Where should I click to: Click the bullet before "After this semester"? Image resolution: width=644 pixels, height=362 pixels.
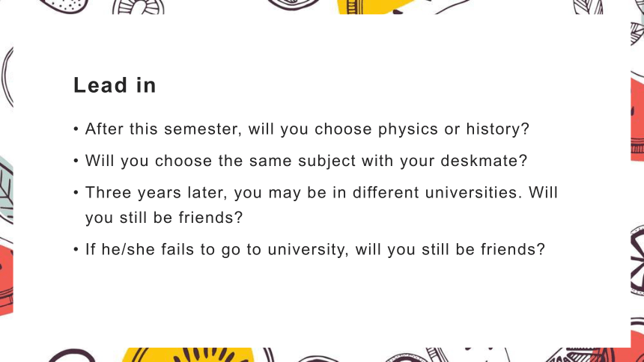click(x=76, y=129)
